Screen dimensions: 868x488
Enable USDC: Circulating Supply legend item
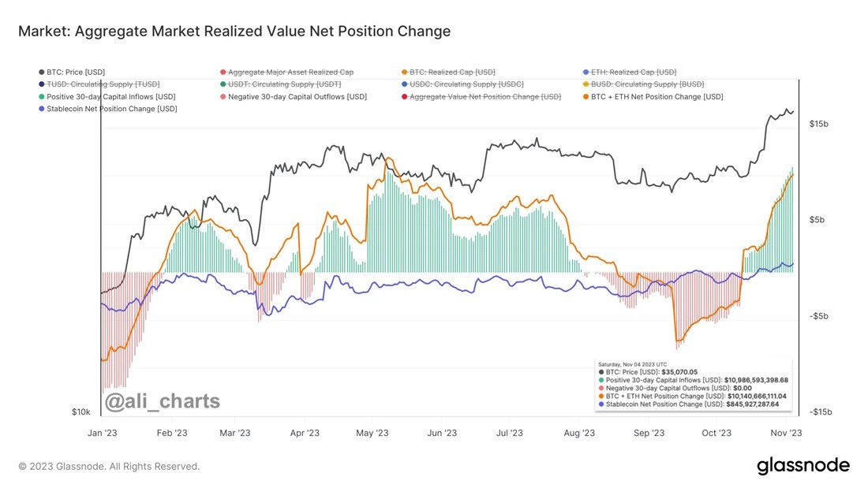pyautogui.click(x=462, y=84)
